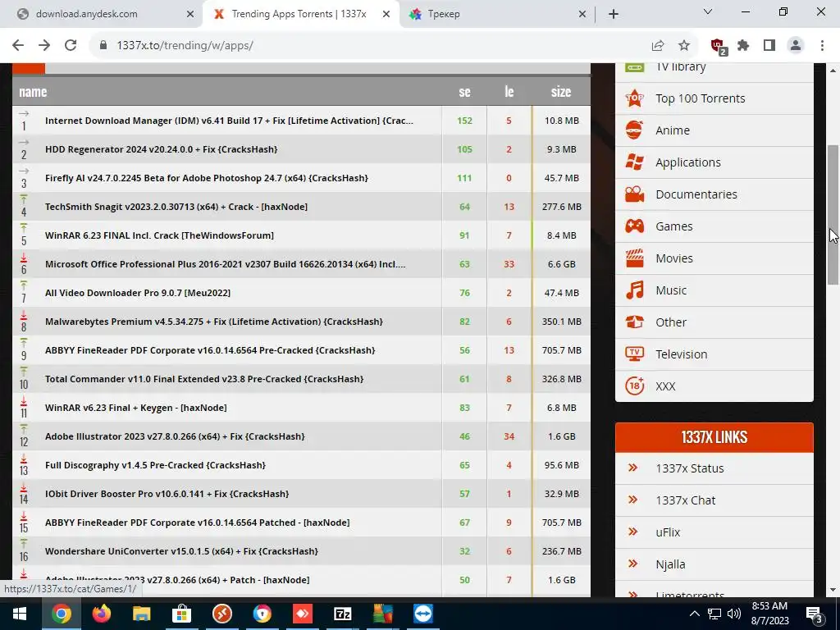Screen dimensions: 840x630
Task: Select the 18+ XXX category icon
Action: click(x=634, y=386)
